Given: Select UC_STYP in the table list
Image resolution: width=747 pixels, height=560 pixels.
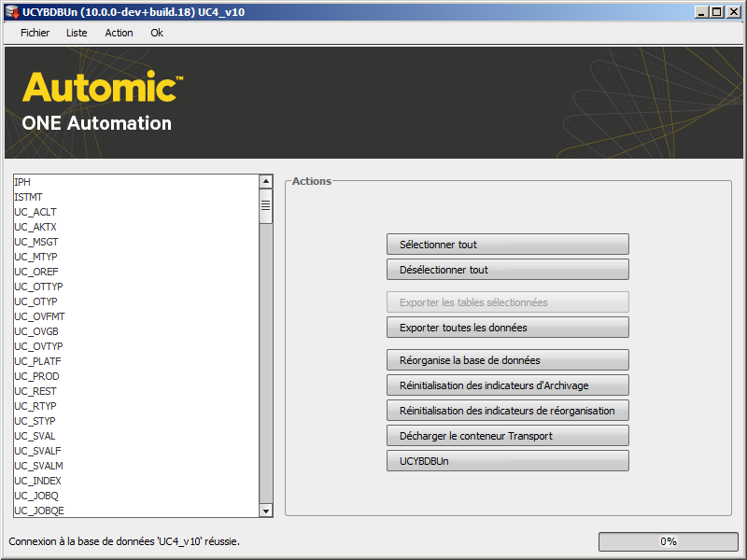Looking at the screenshot, I should point(136,421).
